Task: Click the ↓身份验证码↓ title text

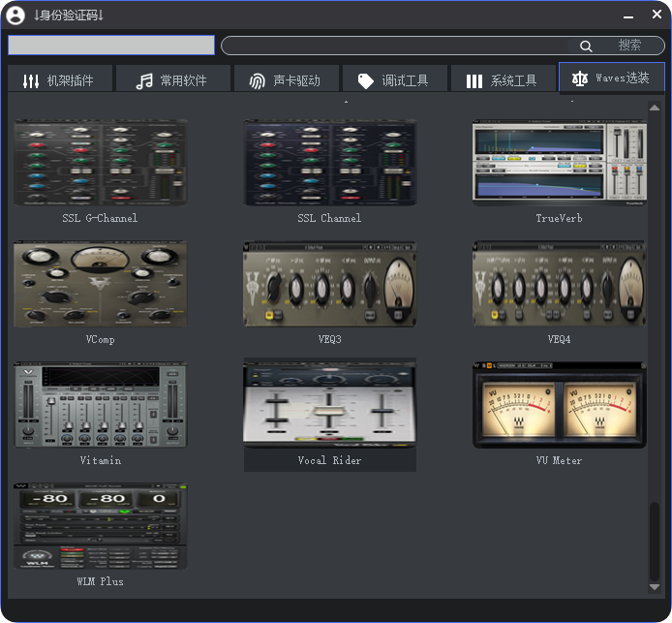Action: tap(69, 16)
